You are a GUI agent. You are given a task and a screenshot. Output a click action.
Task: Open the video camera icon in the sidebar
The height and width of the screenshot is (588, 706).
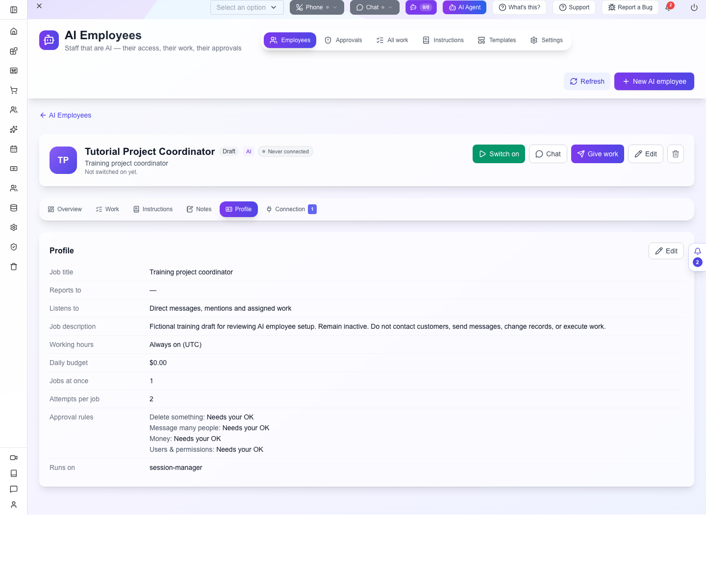click(14, 458)
